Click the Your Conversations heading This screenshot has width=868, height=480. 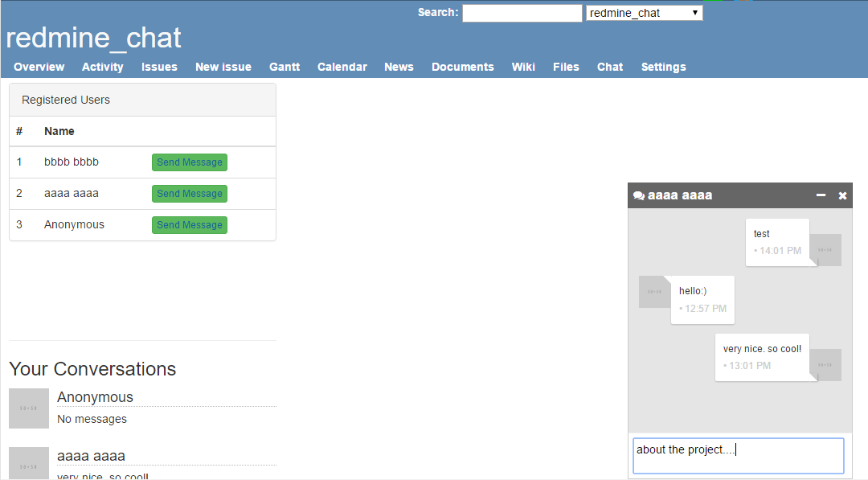92,369
